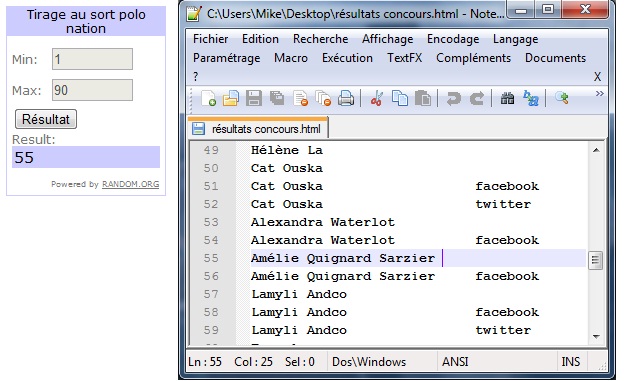624x381 pixels.
Task: Close the current document via toolbar icon
Action: point(300,98)
